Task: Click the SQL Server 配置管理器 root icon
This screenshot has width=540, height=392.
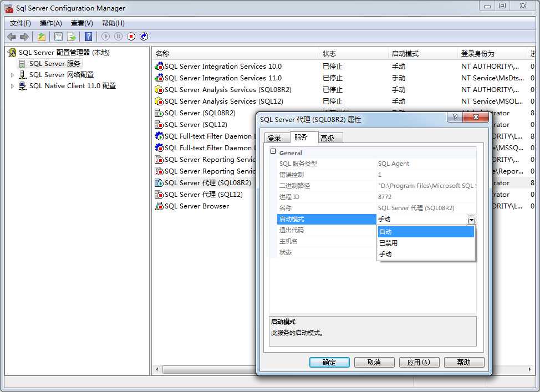Action: click(12, 52)
